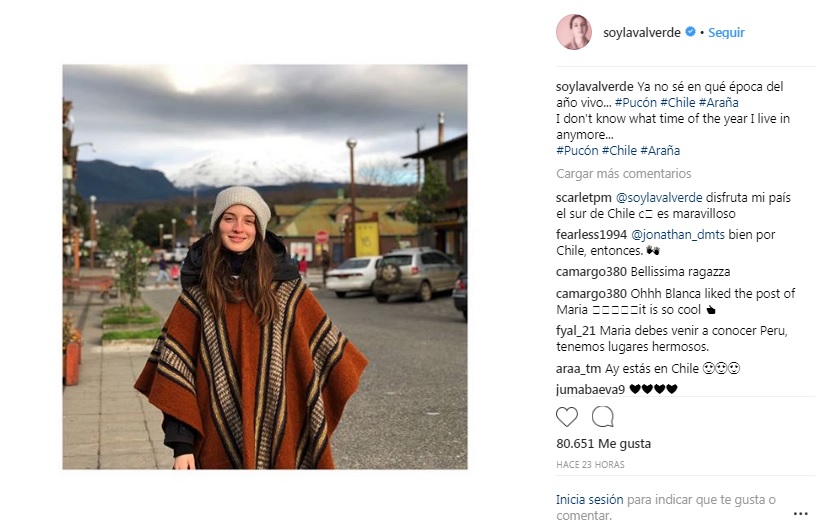The width and height of the screenshot is (816, 527).
Task: Open the @jonathan_dmts mention
Action: click(678, 235)
